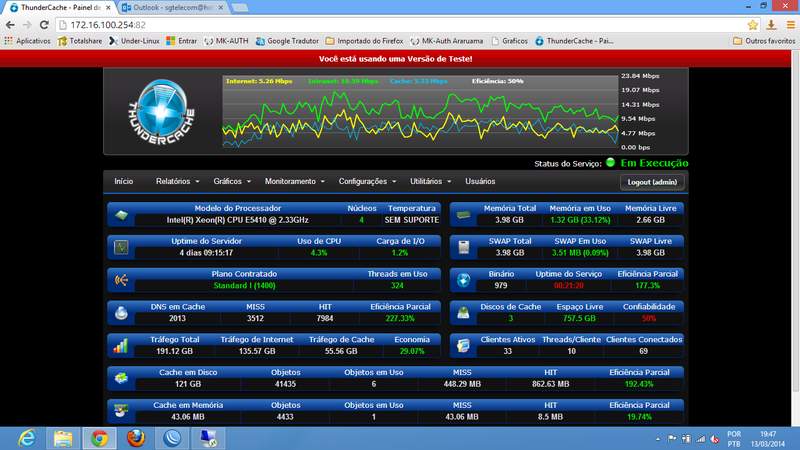This screenshot has width=800, height=450.
Task: Click the POR PTB language indicator
Action: [734, 439]
